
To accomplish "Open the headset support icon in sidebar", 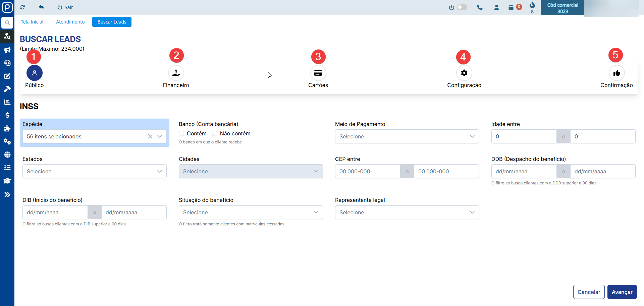I will [7, 63].
